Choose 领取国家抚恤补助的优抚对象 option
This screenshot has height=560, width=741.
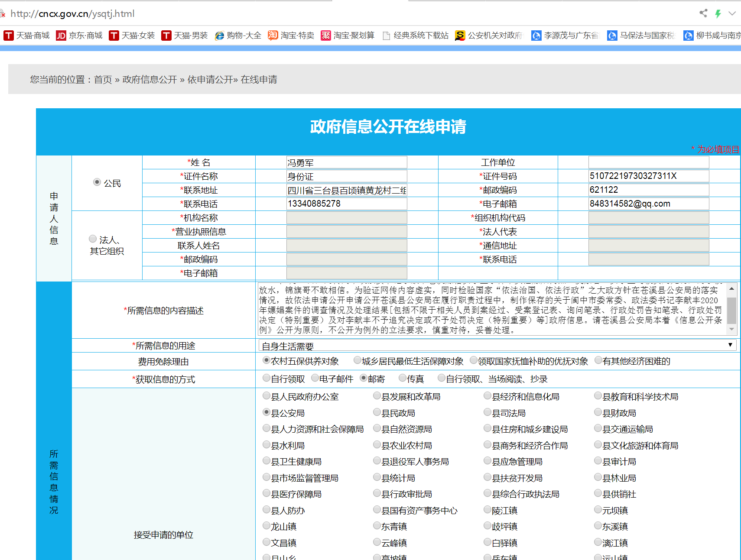(474, 360)
